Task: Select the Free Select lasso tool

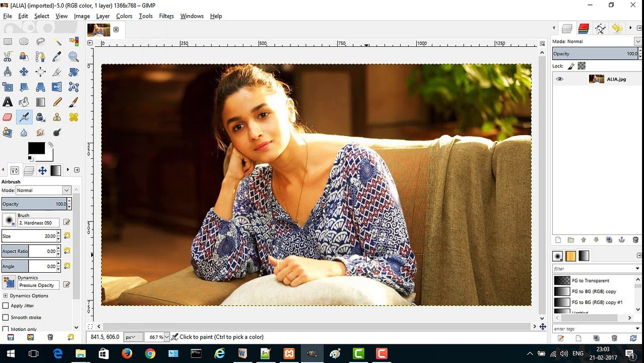Action: 40,42
